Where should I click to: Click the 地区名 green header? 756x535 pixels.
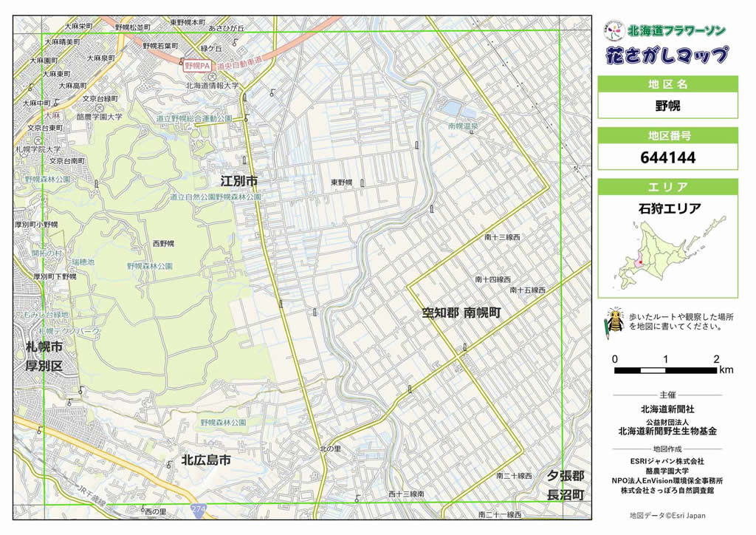pos(667,84)
